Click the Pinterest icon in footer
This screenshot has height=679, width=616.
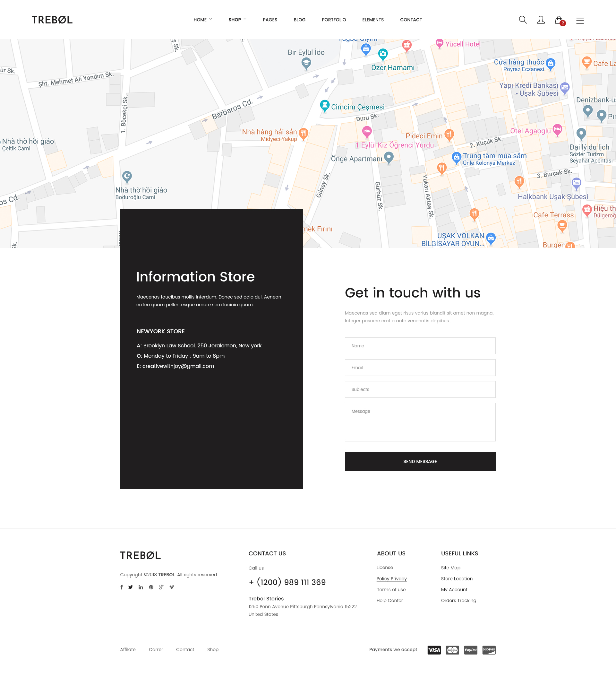(151, 587)
